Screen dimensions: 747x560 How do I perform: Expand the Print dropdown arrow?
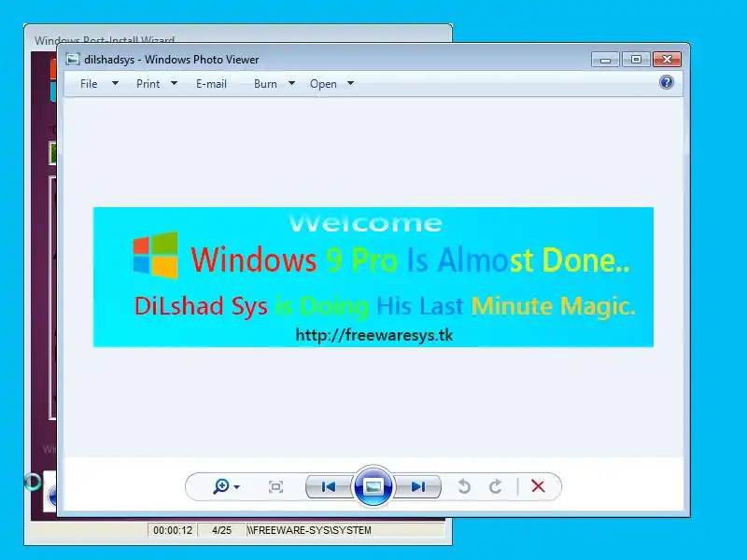[x=175, y=83]
